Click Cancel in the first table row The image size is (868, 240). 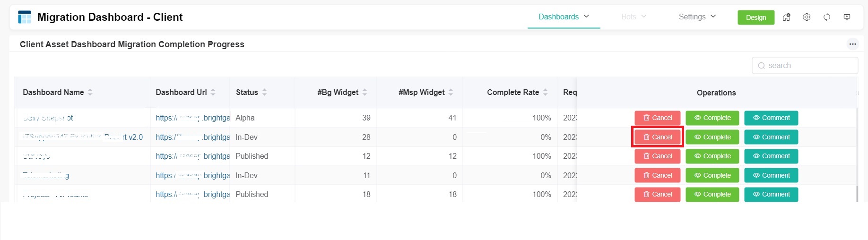point(657,118)
